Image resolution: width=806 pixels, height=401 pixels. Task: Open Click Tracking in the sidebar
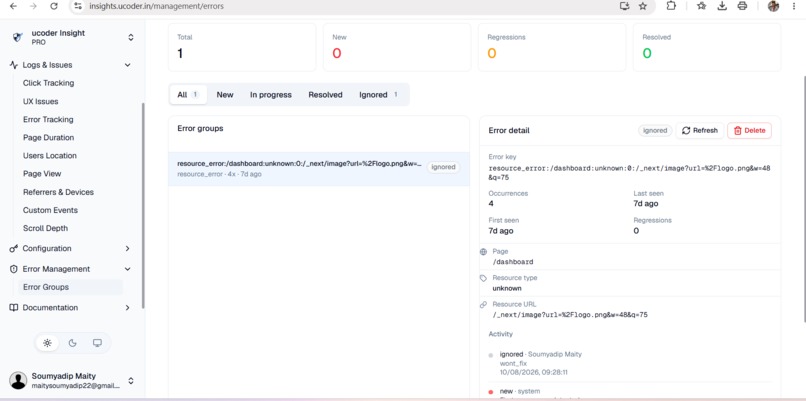(48, 83)
